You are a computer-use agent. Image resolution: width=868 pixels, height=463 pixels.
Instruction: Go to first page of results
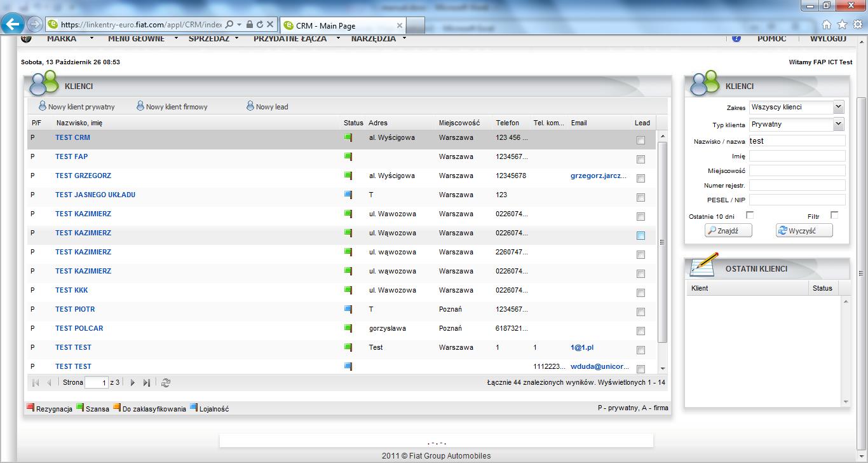36,383
